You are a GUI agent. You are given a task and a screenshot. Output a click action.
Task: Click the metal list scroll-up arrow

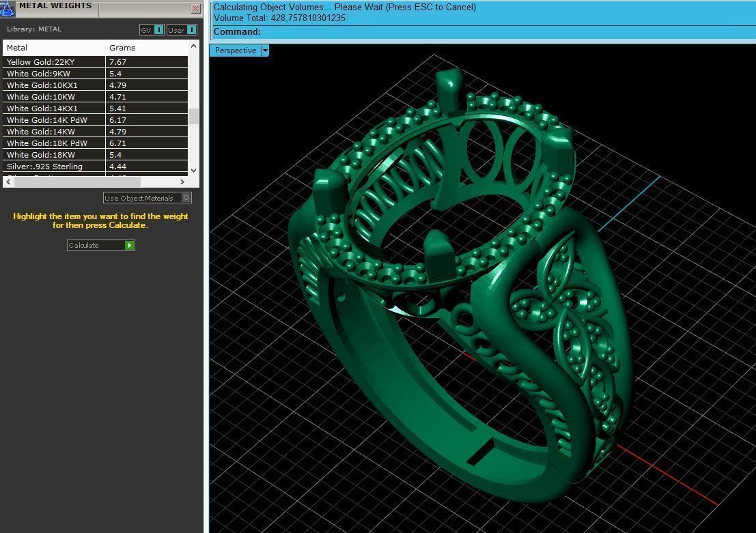193,46
